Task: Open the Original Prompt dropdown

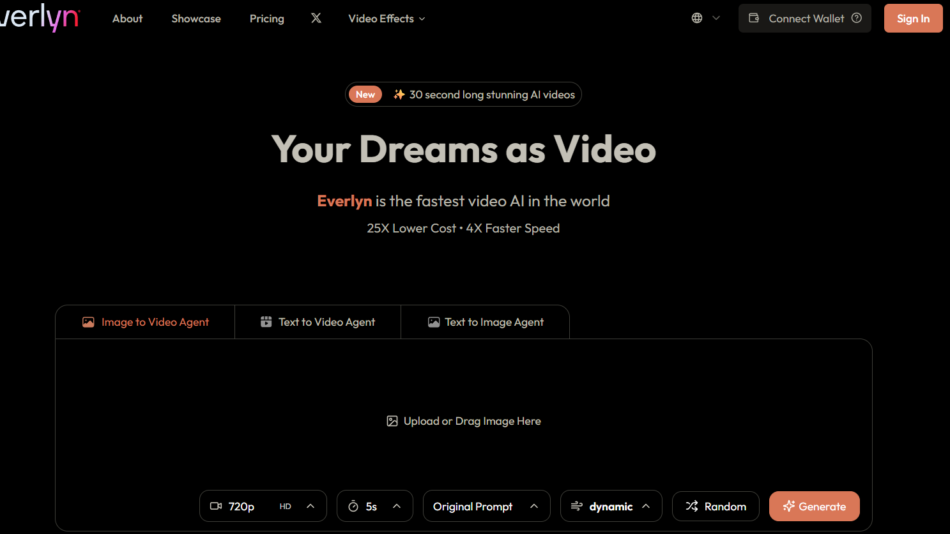Action: [487, 506]
